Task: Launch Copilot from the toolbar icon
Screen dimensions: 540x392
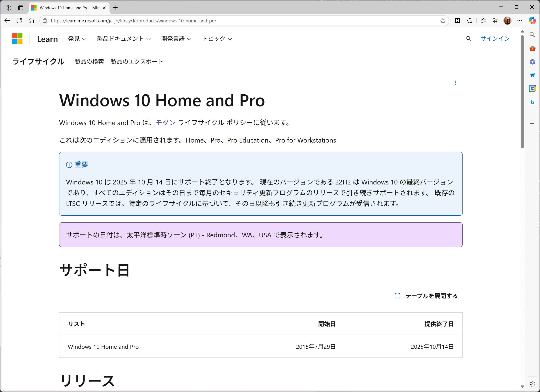Action: pyautogui.click(x=532, y=21)
